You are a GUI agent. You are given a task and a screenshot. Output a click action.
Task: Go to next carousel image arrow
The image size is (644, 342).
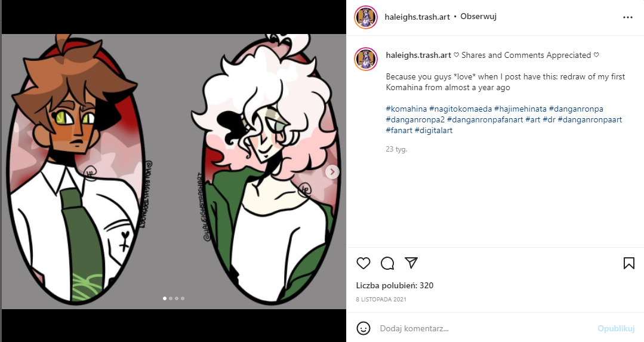coord(332,172)
